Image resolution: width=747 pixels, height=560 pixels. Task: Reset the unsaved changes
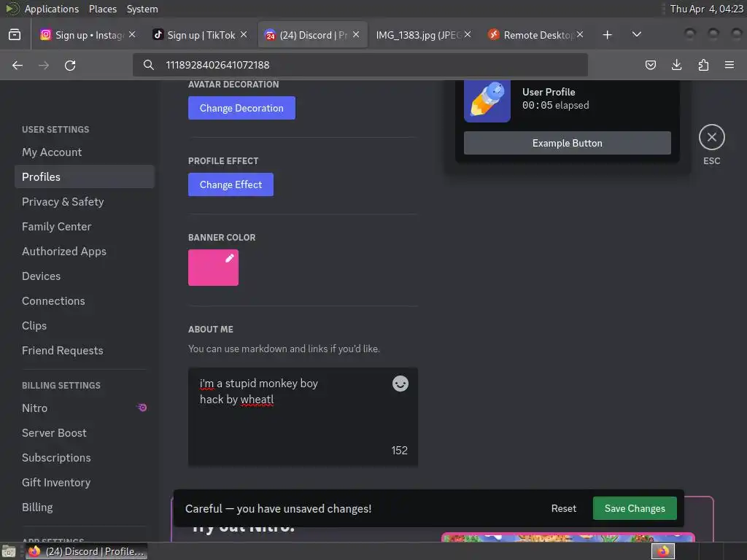[x=564, y=508]
